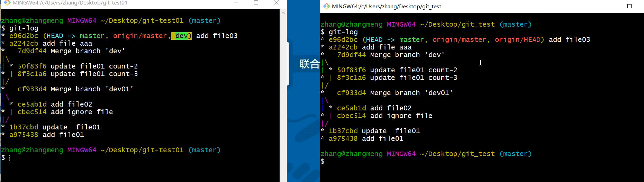Click hash e96d2bc in the git-test01 window
644x182 pixels.
coord(24,36)
